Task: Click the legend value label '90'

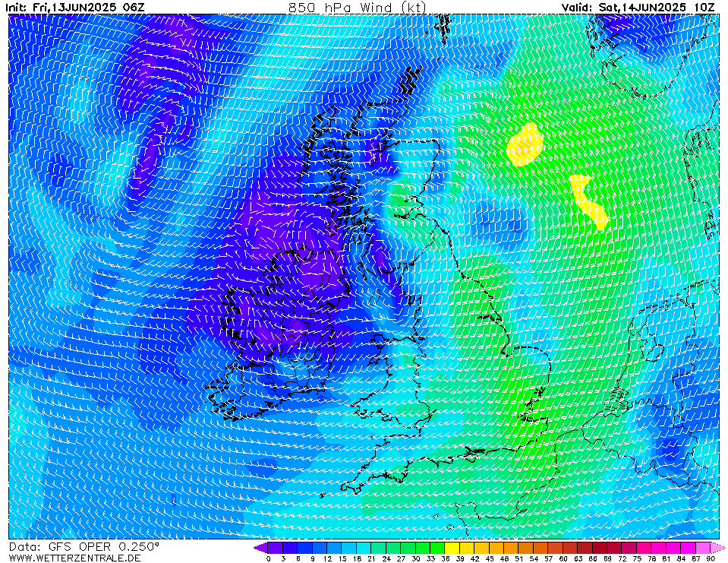Action: pos(711,558)
